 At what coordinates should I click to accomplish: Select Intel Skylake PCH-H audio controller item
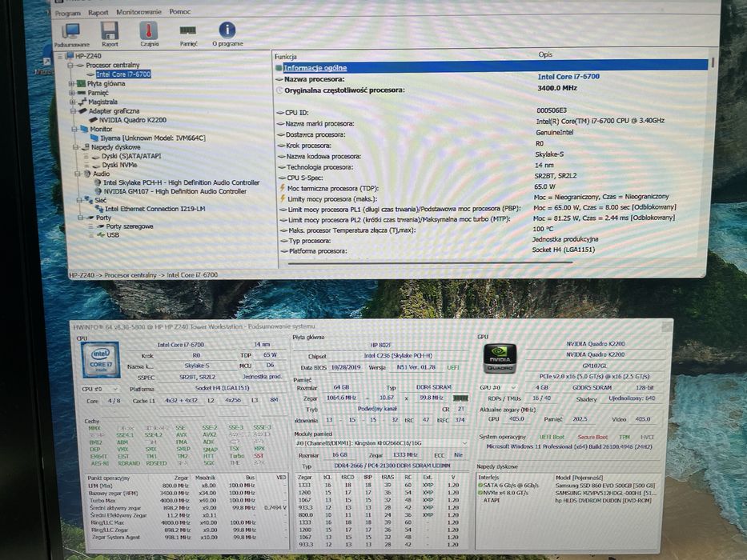[181, 183]
